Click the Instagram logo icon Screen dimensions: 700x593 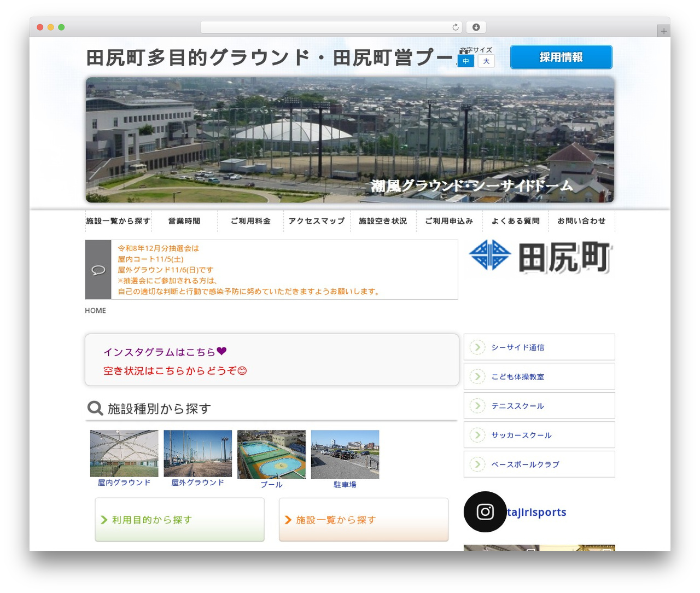point(485,511)
